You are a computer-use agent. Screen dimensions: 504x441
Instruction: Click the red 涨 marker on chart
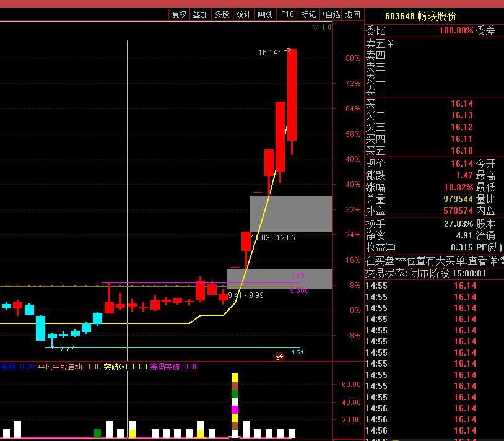click(279, 356)
